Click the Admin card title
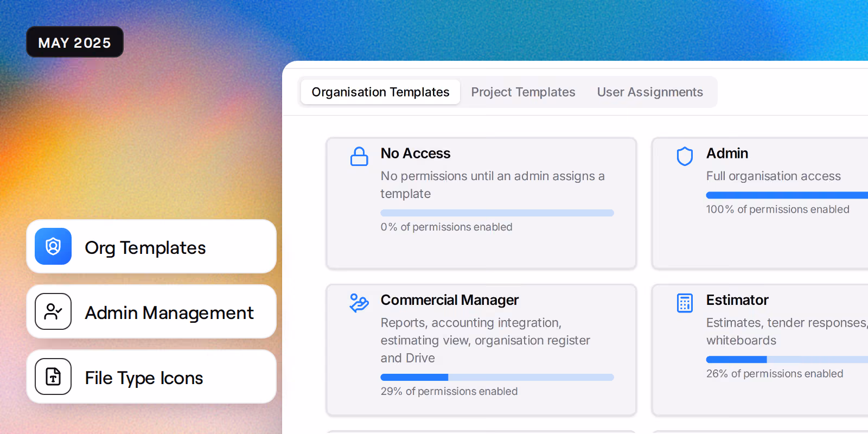 point(727,154)
